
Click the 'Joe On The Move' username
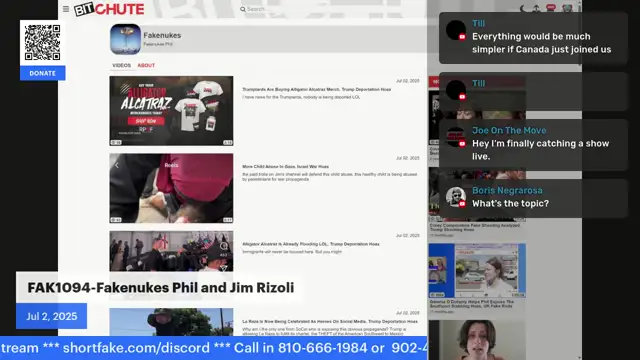click(509, 131)
